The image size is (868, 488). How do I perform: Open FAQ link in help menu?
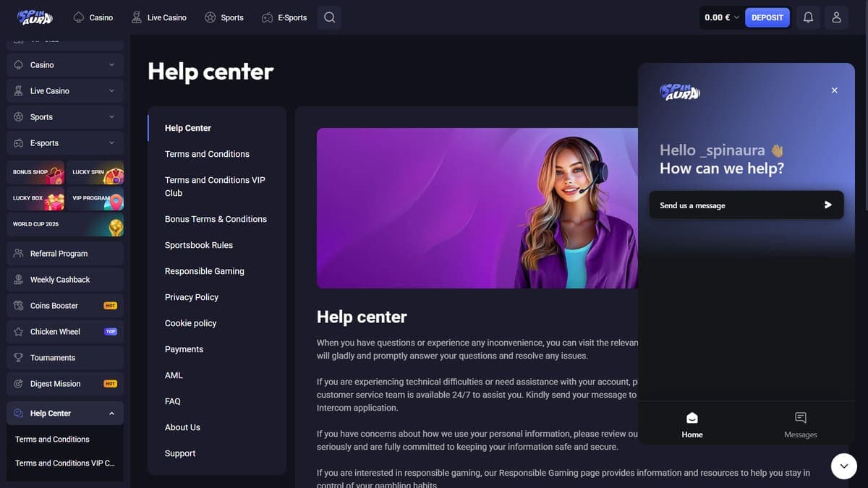point(173,401)
